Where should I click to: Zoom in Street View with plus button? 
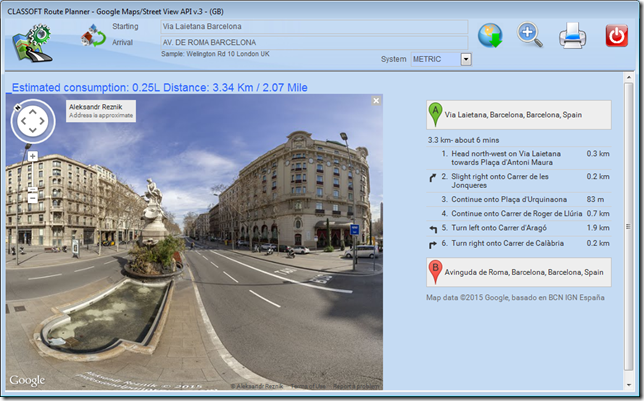pyautogui.click(x=33, y=156)
